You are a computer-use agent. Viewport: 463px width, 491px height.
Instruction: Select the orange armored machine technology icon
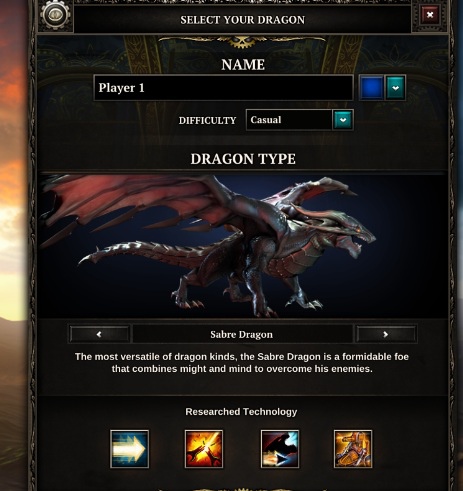[x=353, y=449]
